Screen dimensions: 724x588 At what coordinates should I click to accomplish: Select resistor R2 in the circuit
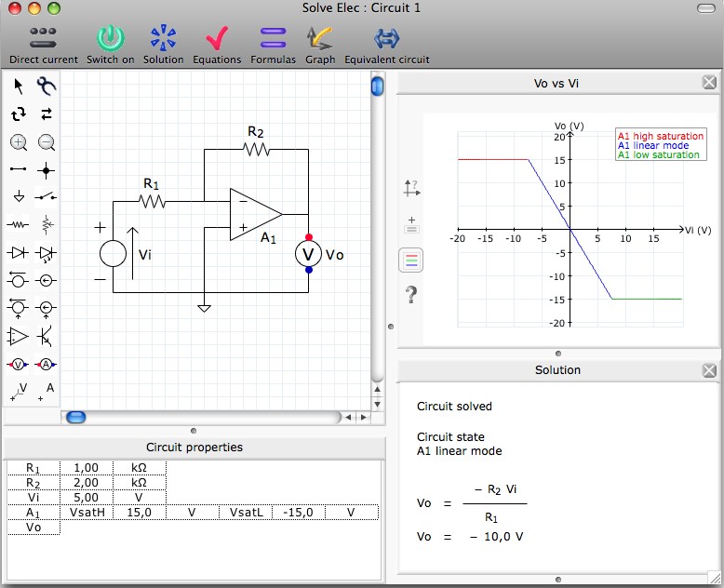(x=256, y=149)
